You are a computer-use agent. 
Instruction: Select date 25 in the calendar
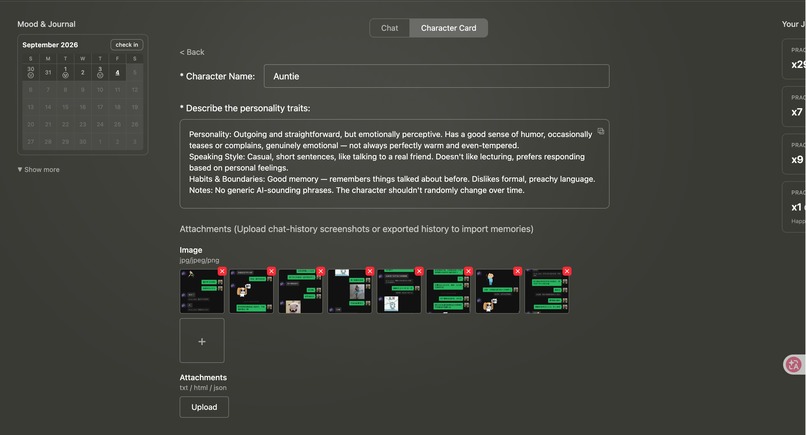coord(117,124)
